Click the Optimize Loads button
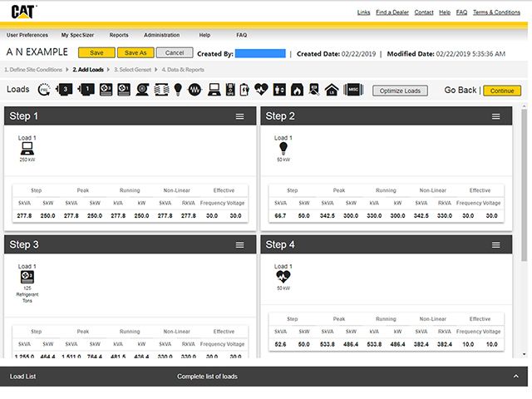This screenshot has width=532, height=399. pyautogui.click(x=400, y=90)
